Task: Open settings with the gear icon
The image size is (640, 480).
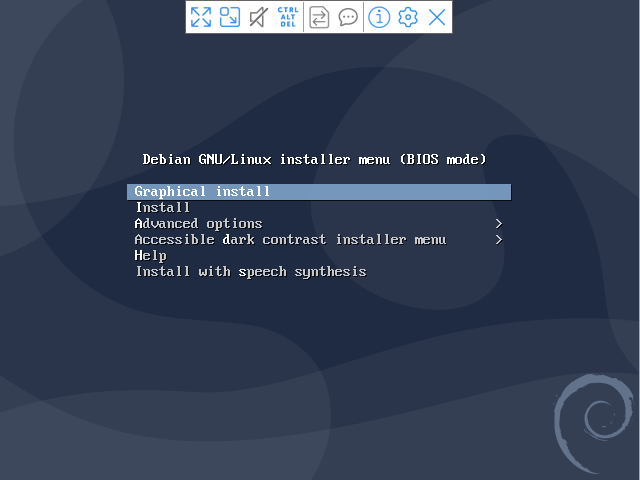Action: tap(408, 17)
